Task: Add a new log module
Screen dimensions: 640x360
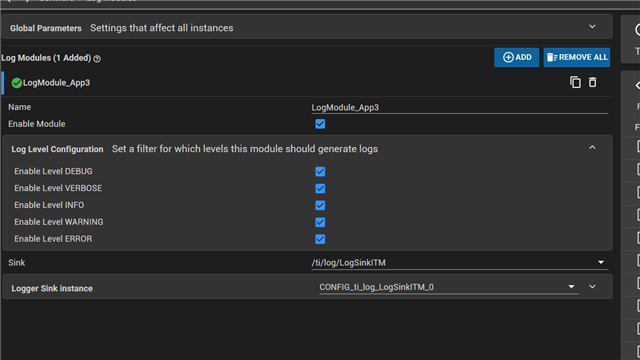Action: (516, 57)
